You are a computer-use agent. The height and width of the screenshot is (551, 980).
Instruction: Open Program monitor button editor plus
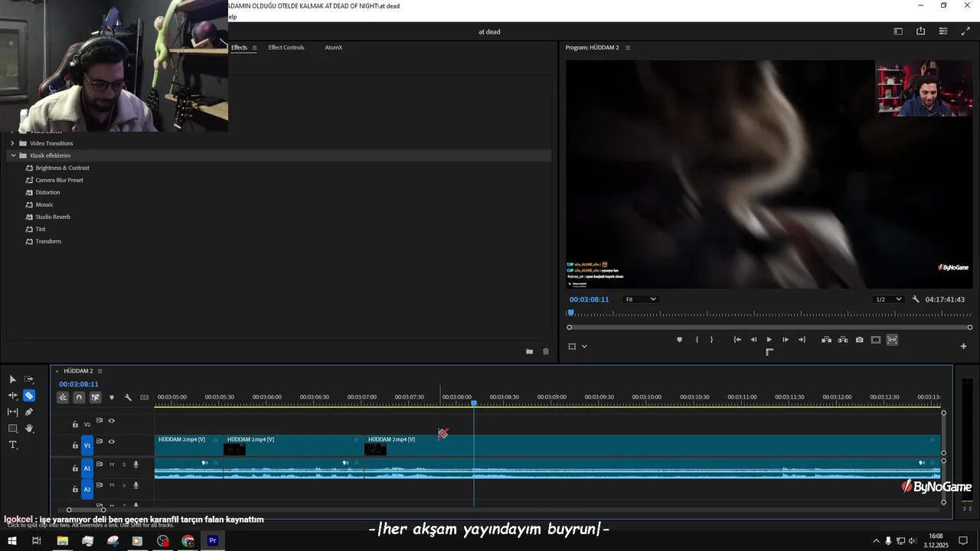963,346
